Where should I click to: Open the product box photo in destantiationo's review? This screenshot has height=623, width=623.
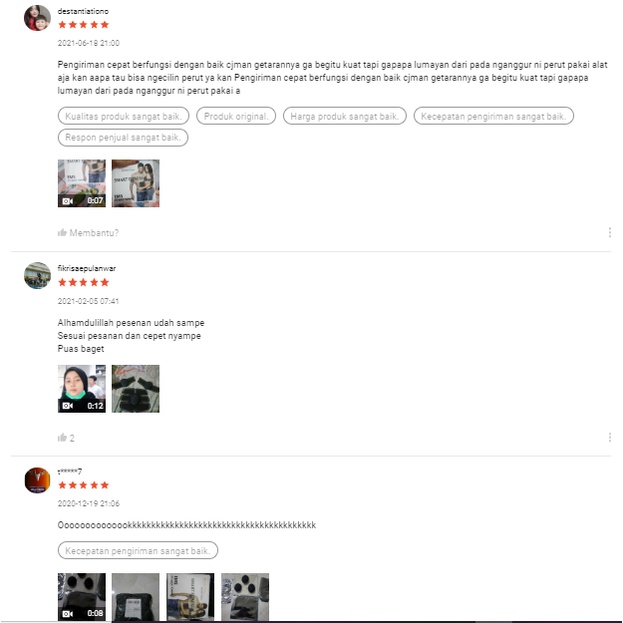[135, 183]
